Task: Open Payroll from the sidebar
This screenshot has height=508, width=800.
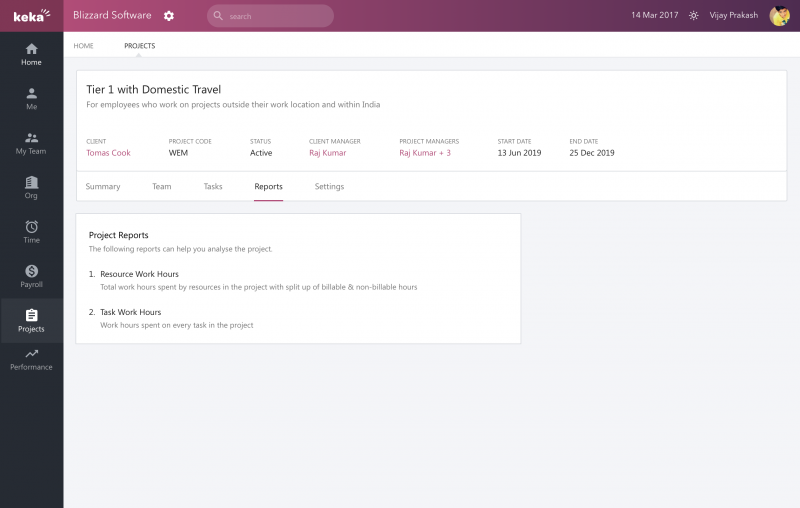Action: [31, 276]
